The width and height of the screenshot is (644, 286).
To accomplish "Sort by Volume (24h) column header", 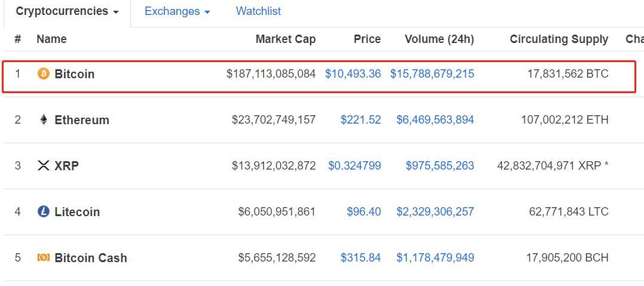I will tap(439, 39).
